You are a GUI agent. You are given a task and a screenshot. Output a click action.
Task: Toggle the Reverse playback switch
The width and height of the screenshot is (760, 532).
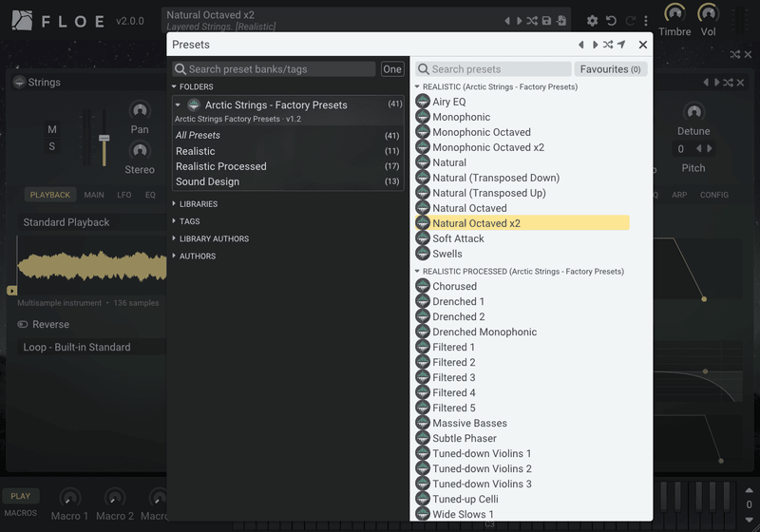pos(23,324)
